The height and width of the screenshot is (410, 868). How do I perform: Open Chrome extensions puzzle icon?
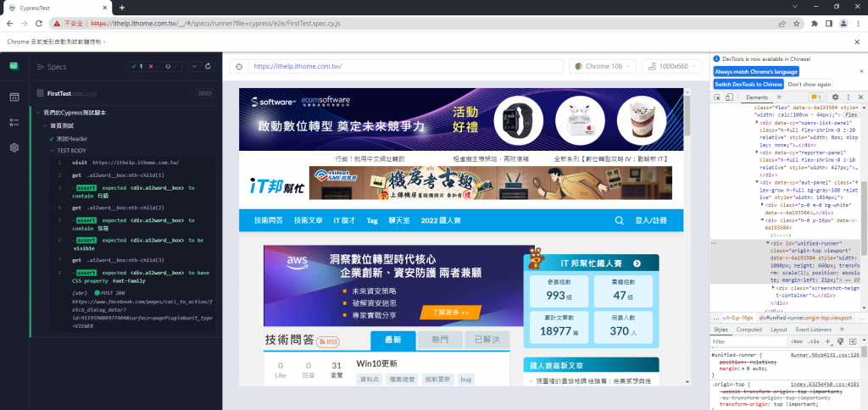pos(815,23)
